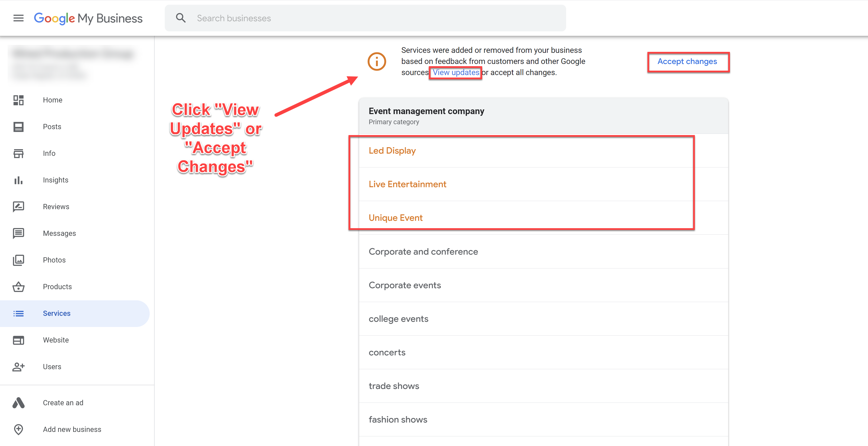
Task: Click Create an ad
Action: 63,403
